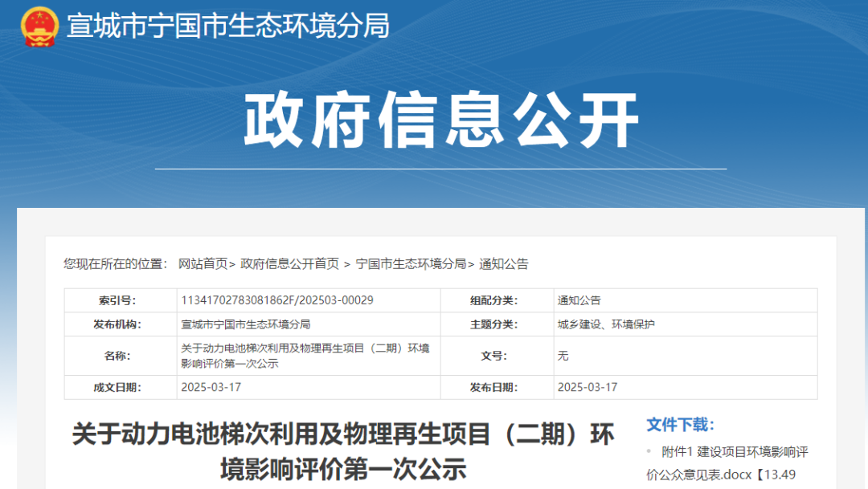Click the 成文日期 label cell
This screenshot has width=868, height=489.
(121, 387)
